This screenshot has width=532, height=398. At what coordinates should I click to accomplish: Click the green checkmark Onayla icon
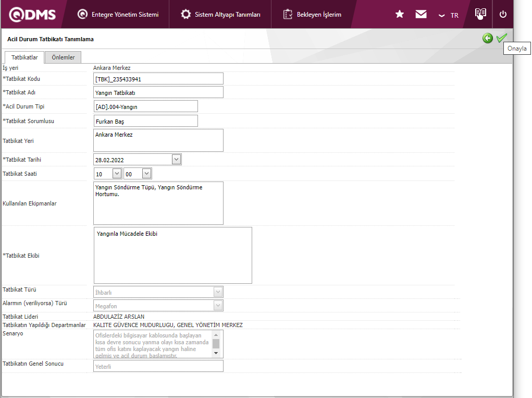(501, 38)
